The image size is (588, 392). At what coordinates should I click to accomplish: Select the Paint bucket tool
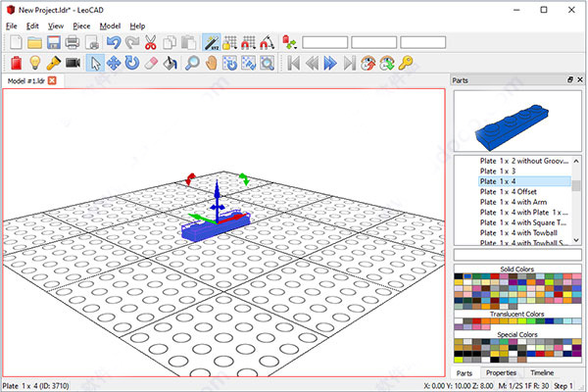(x=170, y=63)
